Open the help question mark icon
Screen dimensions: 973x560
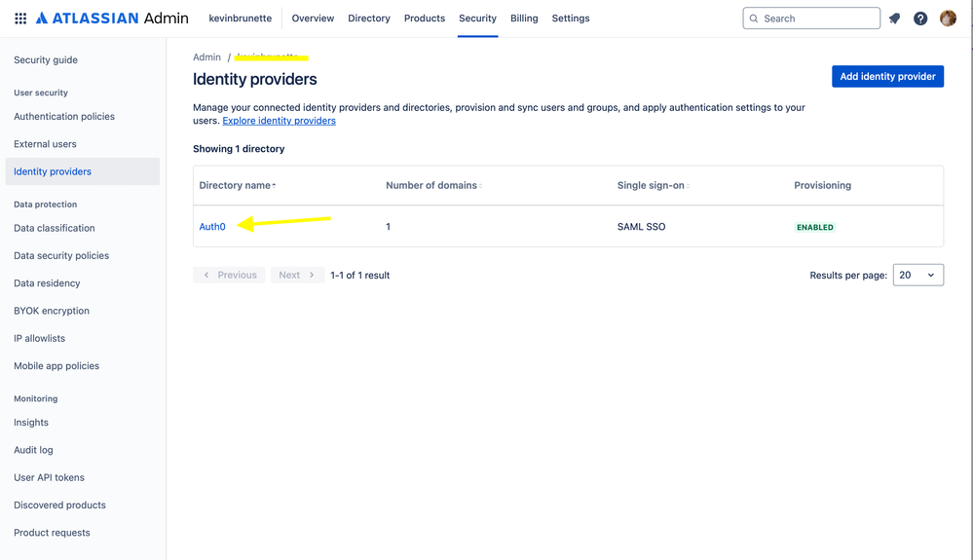[920, 19]
